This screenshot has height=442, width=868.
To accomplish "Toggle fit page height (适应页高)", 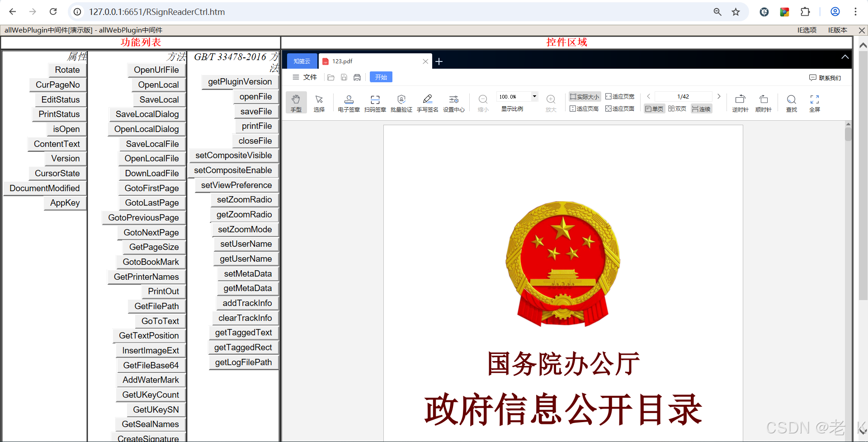I will pos(584,108).
